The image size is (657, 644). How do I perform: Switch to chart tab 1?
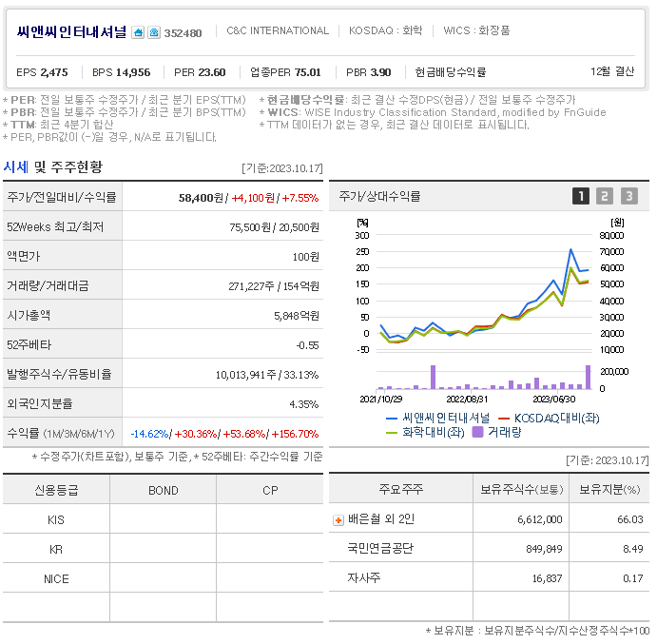pos(581,196)
